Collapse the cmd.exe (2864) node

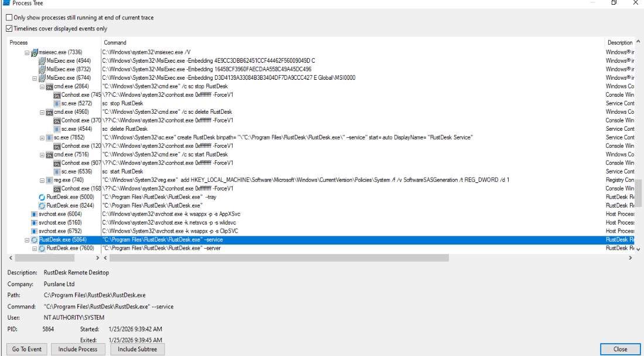coord(42,86)
